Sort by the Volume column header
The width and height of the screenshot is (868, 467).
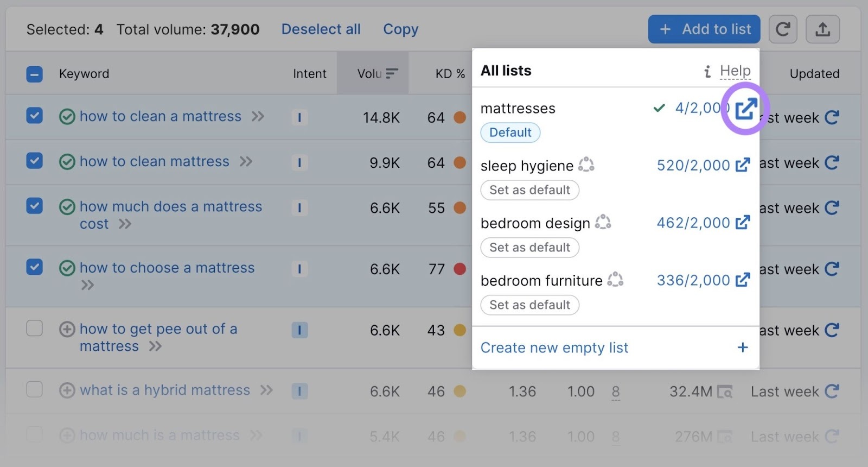click(377, 74)
